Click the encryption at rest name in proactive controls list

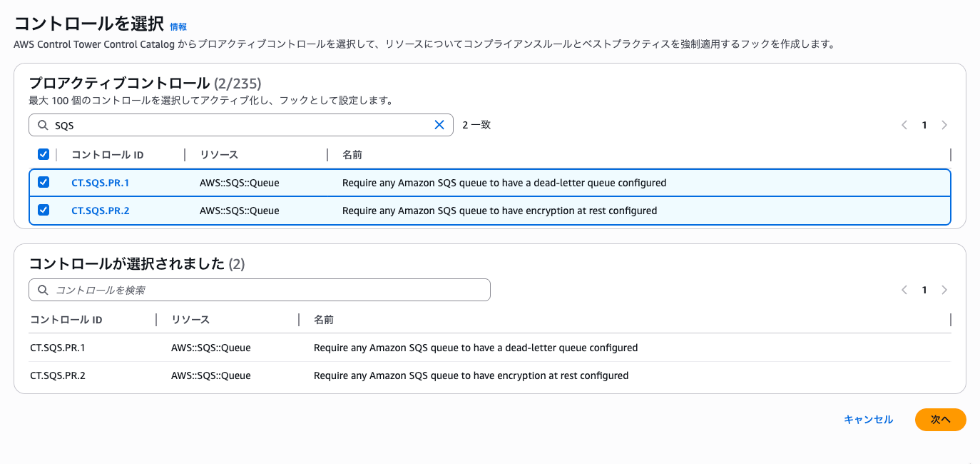[499, 211]
